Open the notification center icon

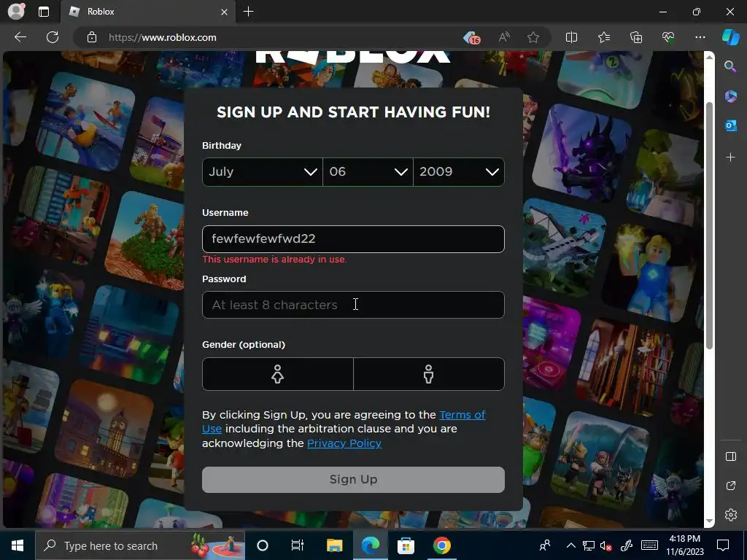[723, 545]
